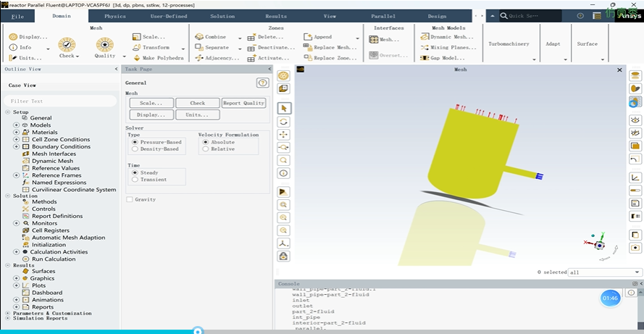Expand Calculation Activities node

coord(16,252)
